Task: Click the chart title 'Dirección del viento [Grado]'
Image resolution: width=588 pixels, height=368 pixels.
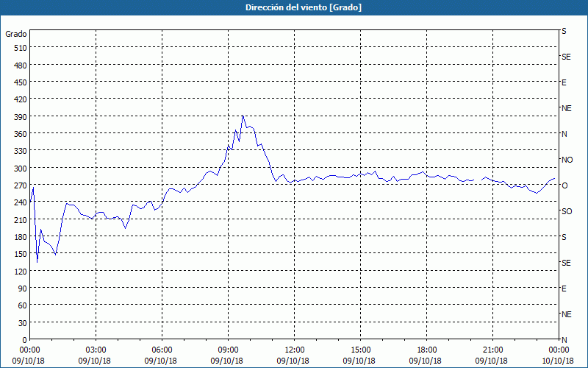Action: 304,7
